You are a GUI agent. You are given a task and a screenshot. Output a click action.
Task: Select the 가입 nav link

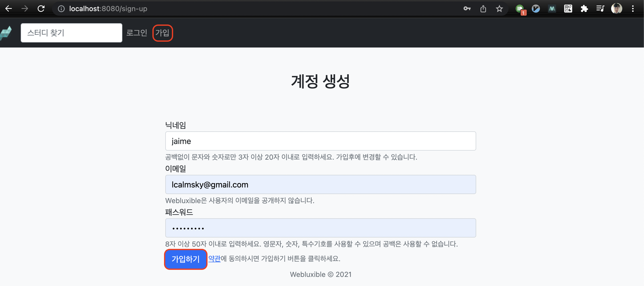[x=163, y=33]
